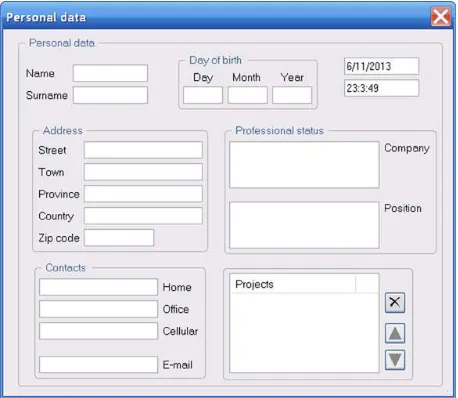Viewport: 458px width, 398px height.
Task: Click the Projects column header
Action: click(x=293, y=284)
